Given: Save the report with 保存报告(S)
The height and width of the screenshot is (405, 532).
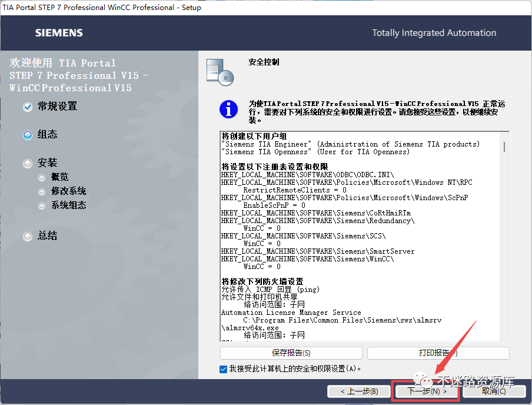Looking at the screenshot, I should point(291,353).
